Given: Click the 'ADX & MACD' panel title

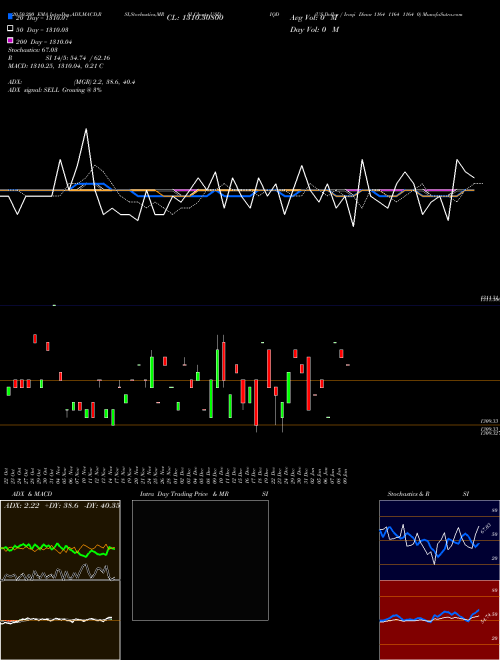Looking at the screenshot, I should pyautogui.click(x=32, y=494).
